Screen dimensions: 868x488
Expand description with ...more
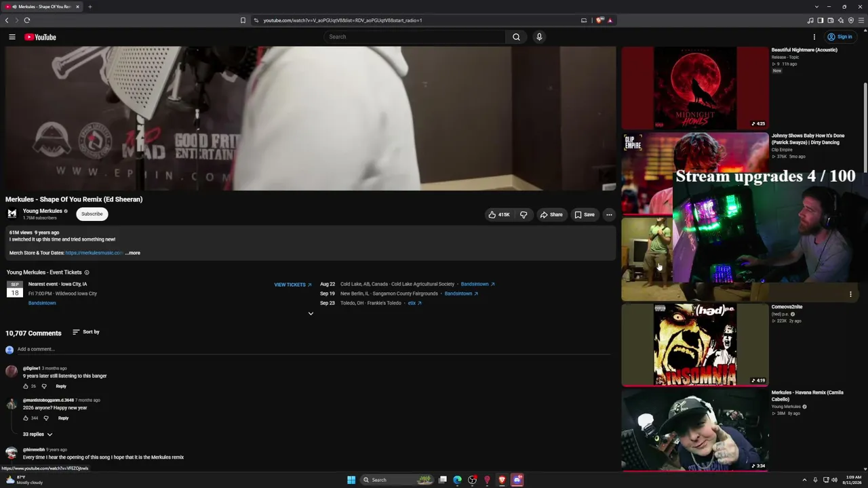[133, 253]
